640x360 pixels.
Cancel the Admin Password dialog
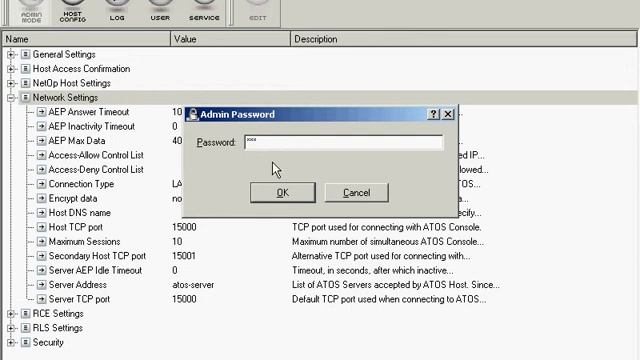point(357,193)
